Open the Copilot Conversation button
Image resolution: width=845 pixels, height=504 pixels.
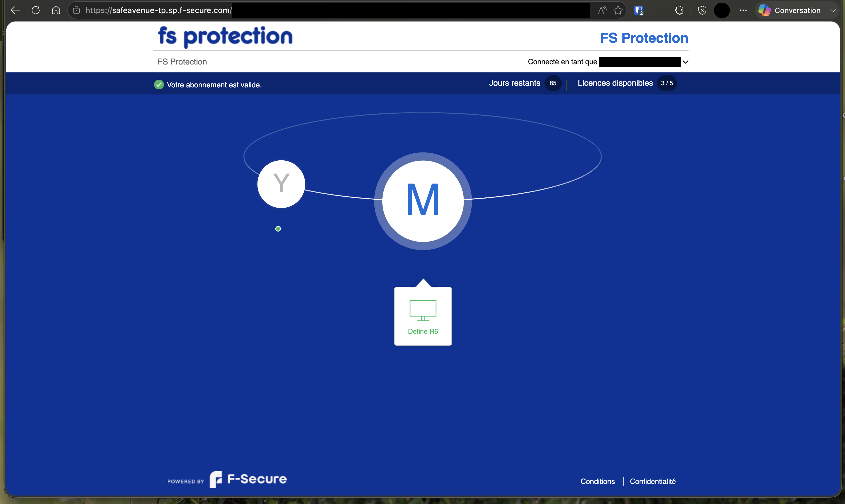click(x=790, y=10)
